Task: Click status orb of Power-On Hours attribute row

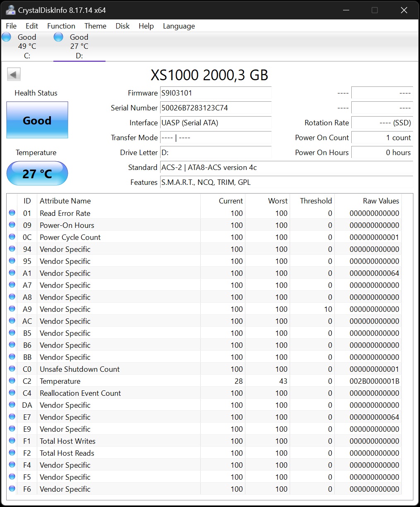Action: point(12,225)
